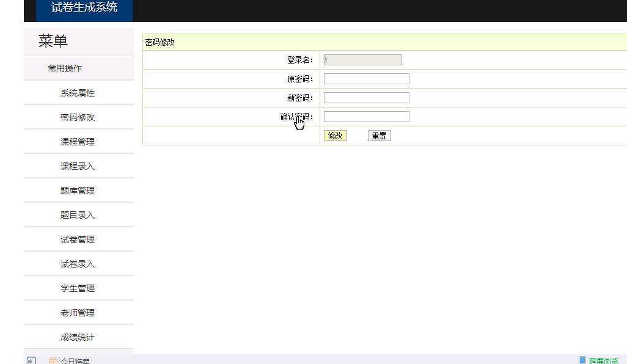Select 题库管理 from the sidebar
The height and width of the screenshot is (364, 627).
click(78, 191)
